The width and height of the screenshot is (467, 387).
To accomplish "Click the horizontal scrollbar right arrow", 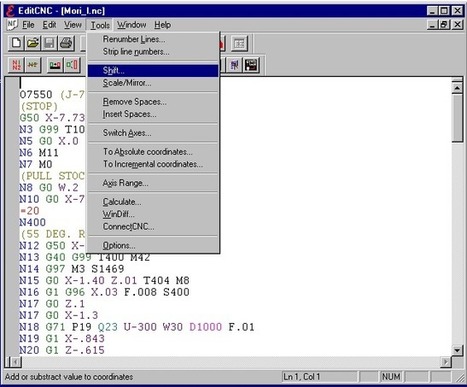I will [446, 362].
